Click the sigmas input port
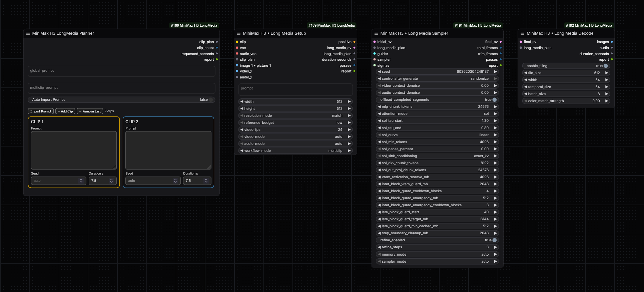Image resolution: width=644 pixels, height=292 pixels. pyautogui.click(x=375, y=66)
